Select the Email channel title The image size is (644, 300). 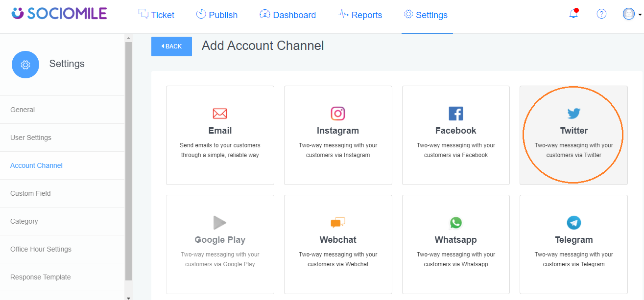(x=220, y=131)
